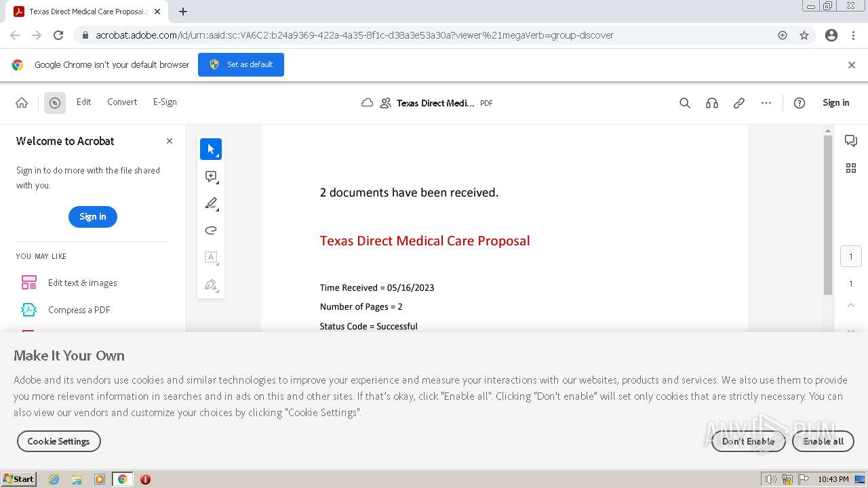Open the Chrome three-dot menu
Screen dimensions: 868x488
[x=853, y=35]
